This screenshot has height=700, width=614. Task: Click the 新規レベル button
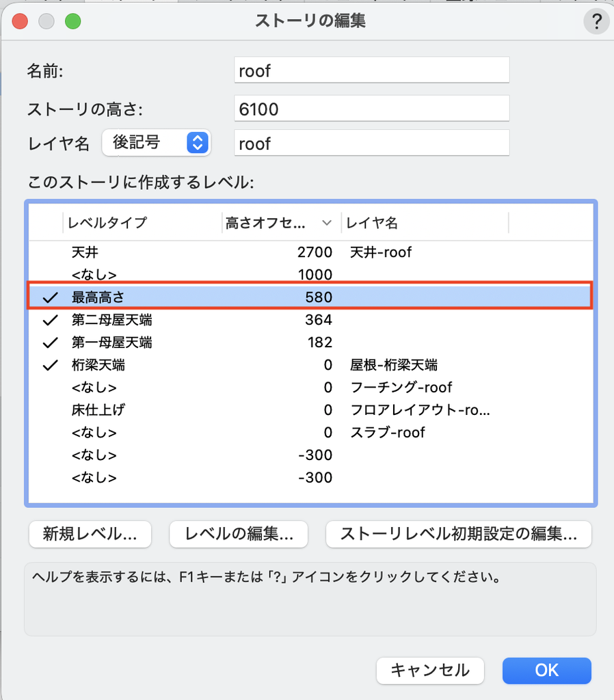pyautogui.click(x=90, y=534)
